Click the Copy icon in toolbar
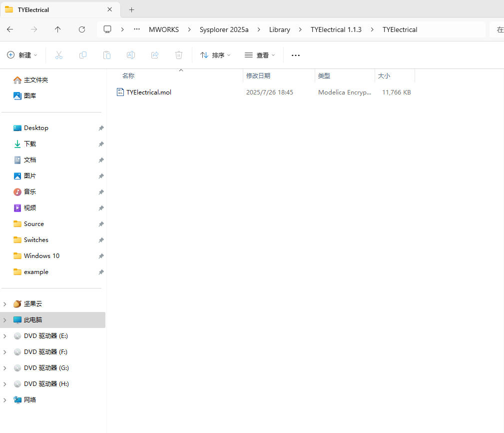Image resolution: width=504 pixels, height=433 pixels. 83,55
